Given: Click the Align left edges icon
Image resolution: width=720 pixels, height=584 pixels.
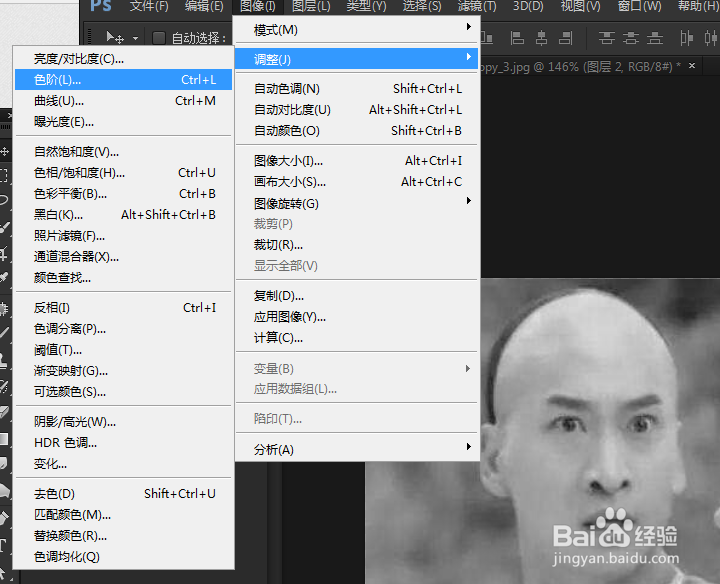Looking at the screenshot, I should [517, 38].
